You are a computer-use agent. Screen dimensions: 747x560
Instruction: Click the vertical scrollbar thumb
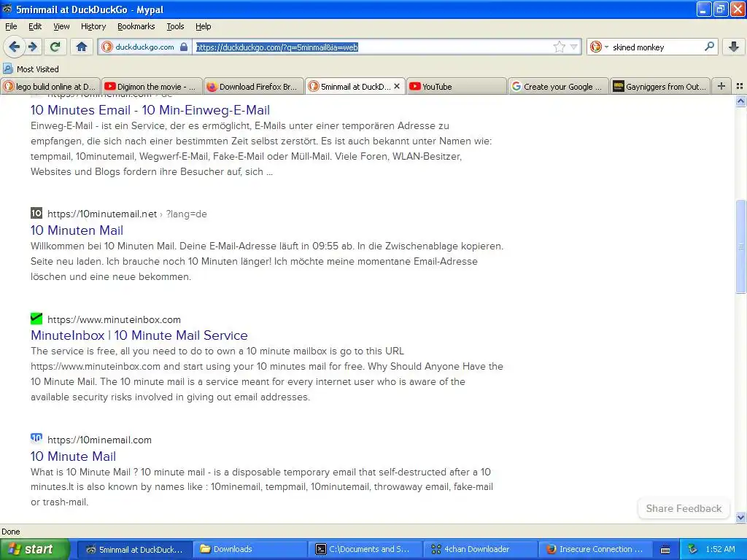click(740, 246)
